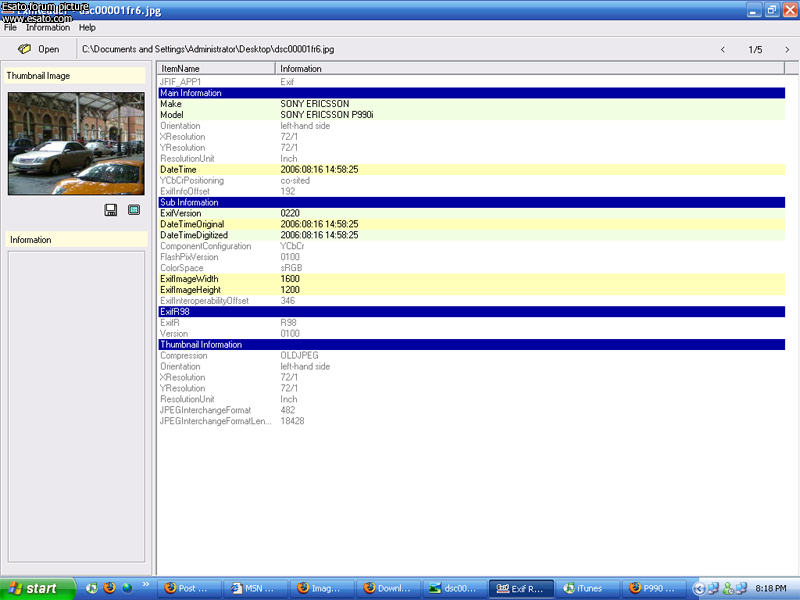Click the 482 JPEGInterchangeFormat value
800x600 pixels.
pos(288,410)
